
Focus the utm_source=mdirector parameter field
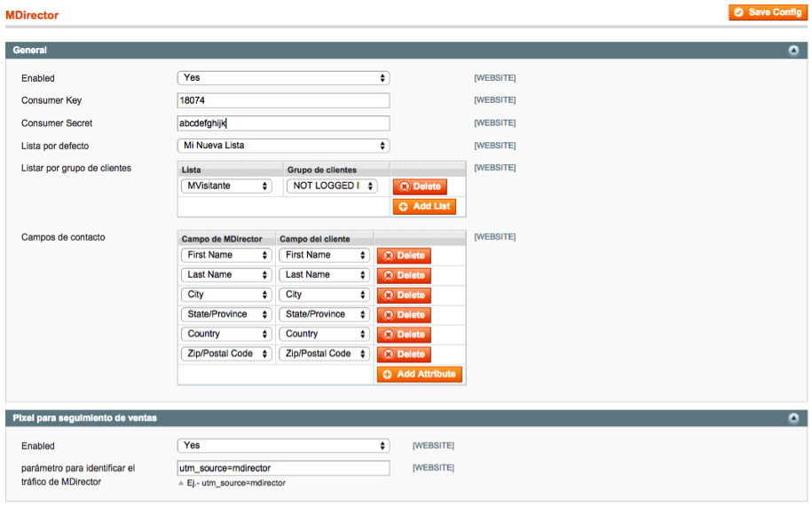point(283,468)
